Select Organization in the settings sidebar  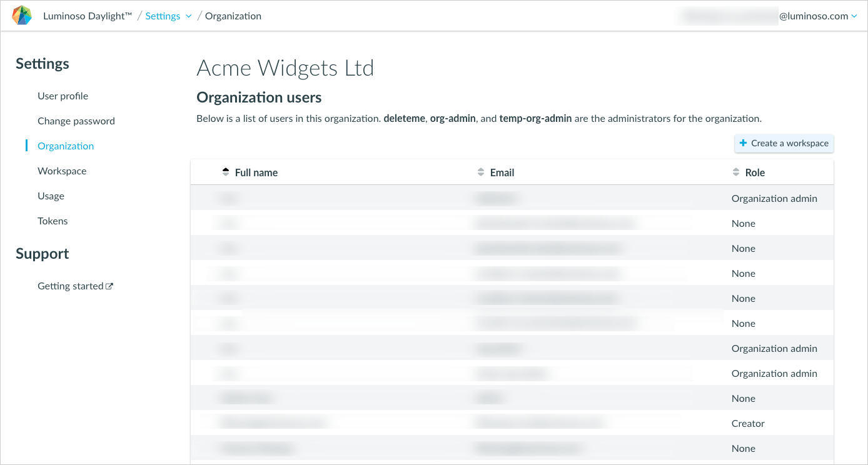pos(66,146)
